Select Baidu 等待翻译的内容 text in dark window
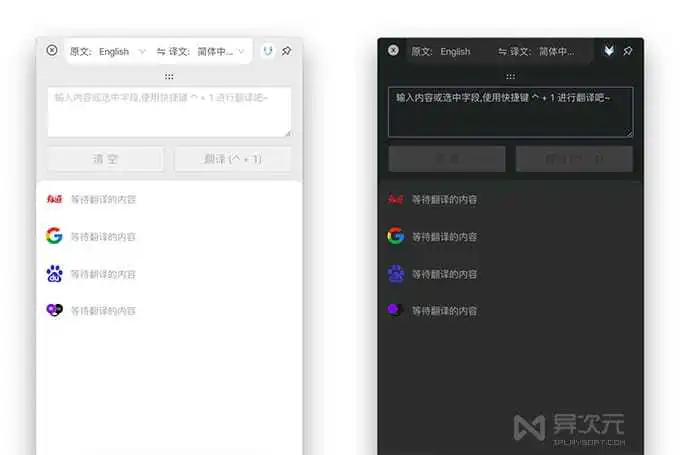Image resolution: width=680 pixels, height=455 pixels. (445, 274)
